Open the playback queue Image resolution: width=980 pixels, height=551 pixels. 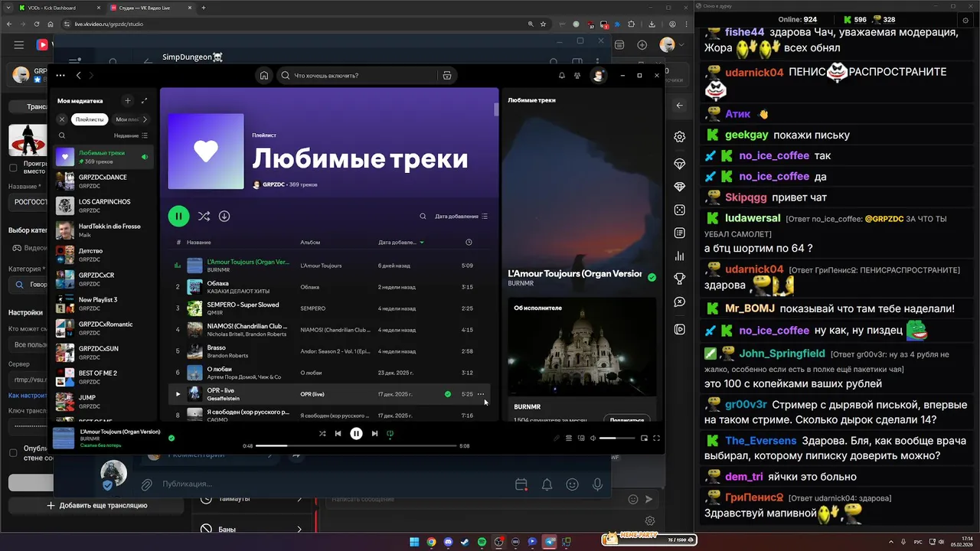click(569, 438)
